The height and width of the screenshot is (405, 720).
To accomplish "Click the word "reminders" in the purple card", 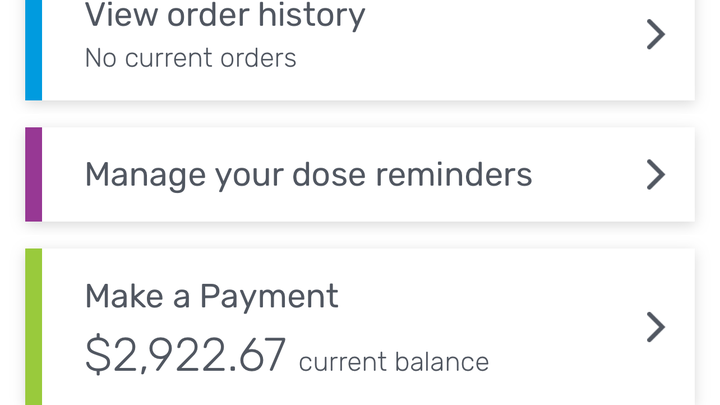I will point(453,175).
